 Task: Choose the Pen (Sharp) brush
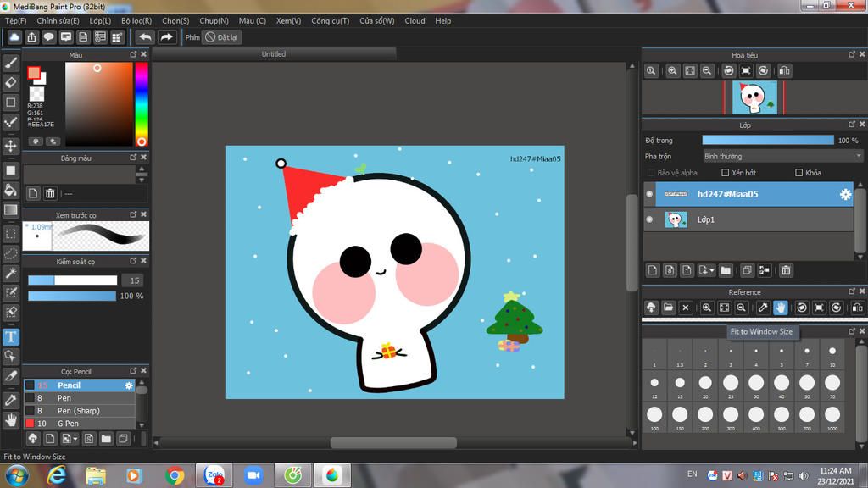(79, 411)
